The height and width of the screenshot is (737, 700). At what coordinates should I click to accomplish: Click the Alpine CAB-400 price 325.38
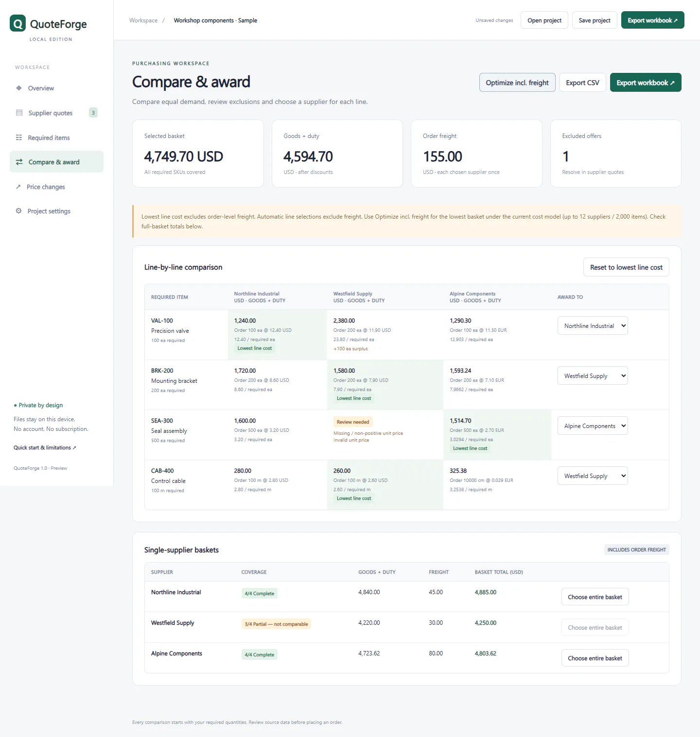click(x=458, y=471)
